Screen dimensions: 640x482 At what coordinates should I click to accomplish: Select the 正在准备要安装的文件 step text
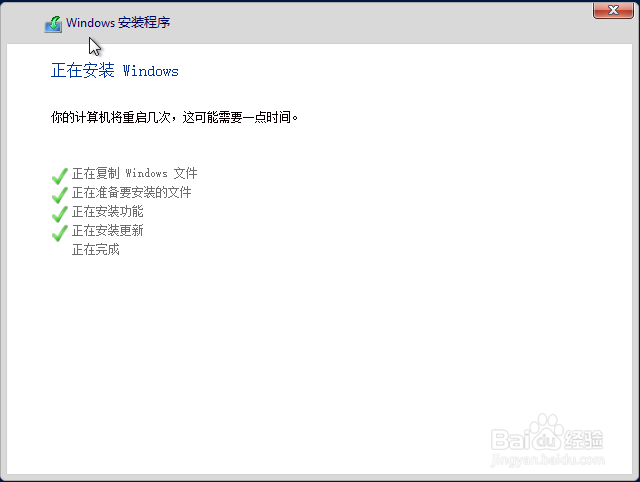pyautogui.click(x=131, y=192)
